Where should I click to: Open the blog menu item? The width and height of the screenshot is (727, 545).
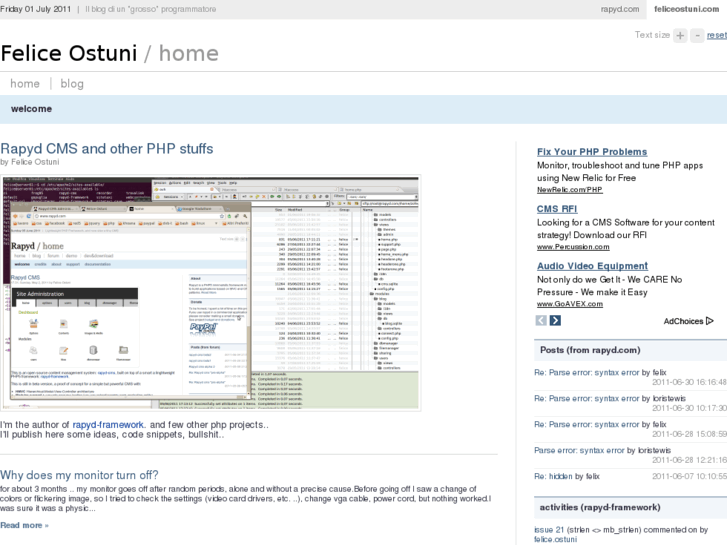point(72,83)
